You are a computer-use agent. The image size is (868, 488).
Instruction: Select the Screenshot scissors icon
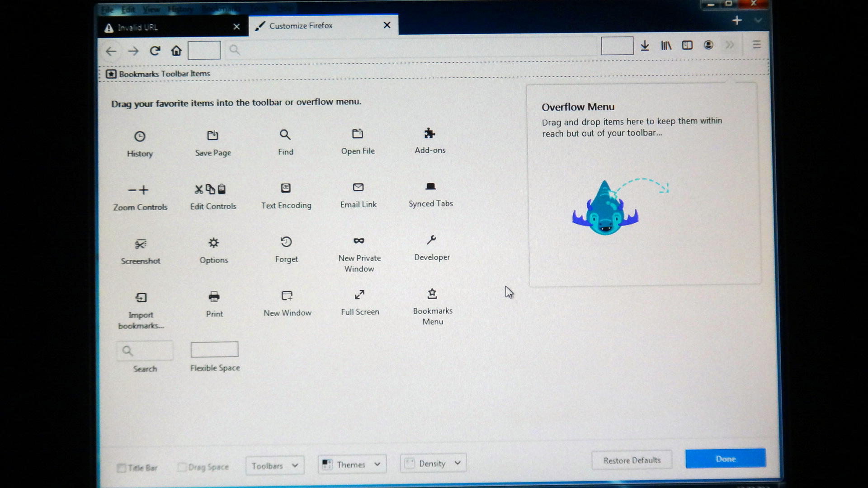click(141, 244)
